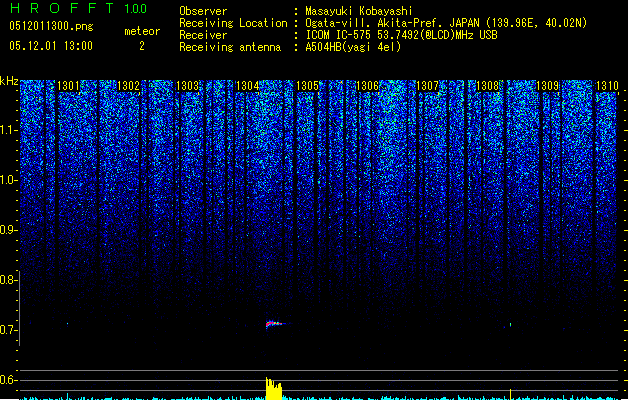The width and height of the screenshot is (629, 400).
Task: Click the 1306 time marker
Action: [x=367, y=86]
